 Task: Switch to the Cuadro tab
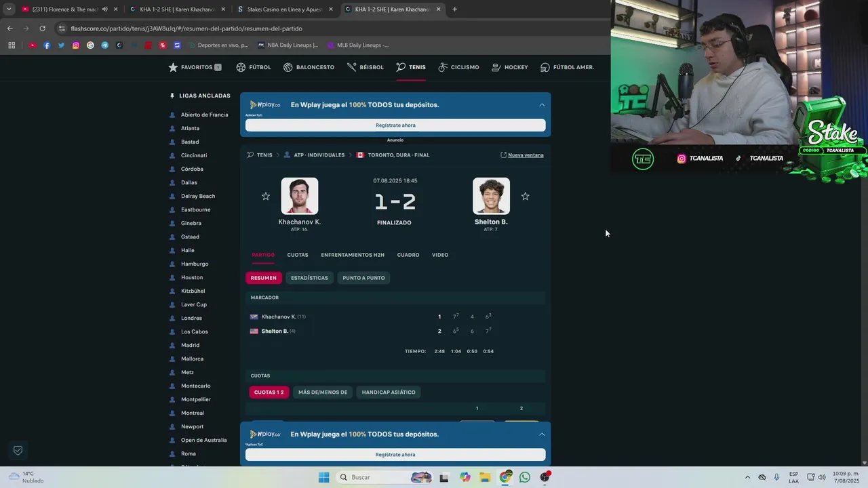tap(408, 255)
